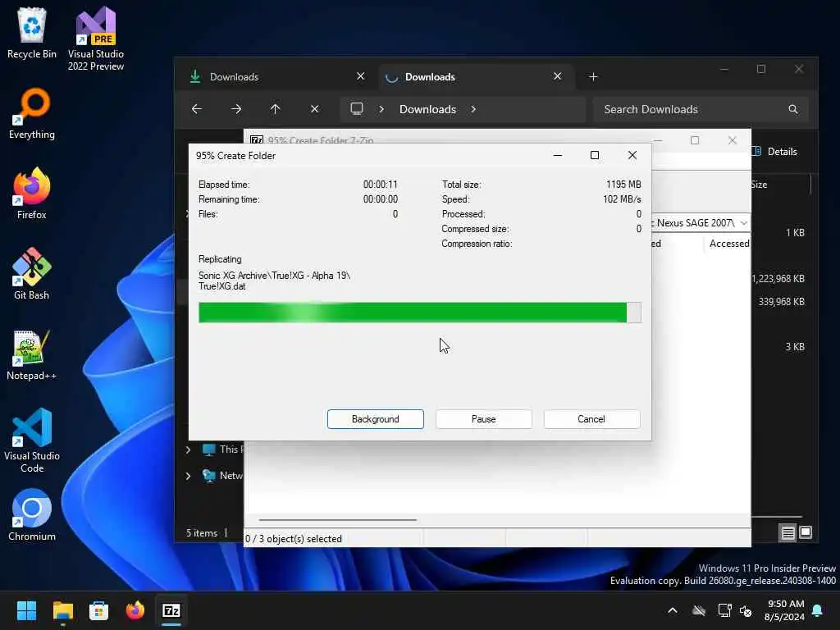
Task: Click the 7-Zip horizontal scrollbar
Action: coord(337,519)
